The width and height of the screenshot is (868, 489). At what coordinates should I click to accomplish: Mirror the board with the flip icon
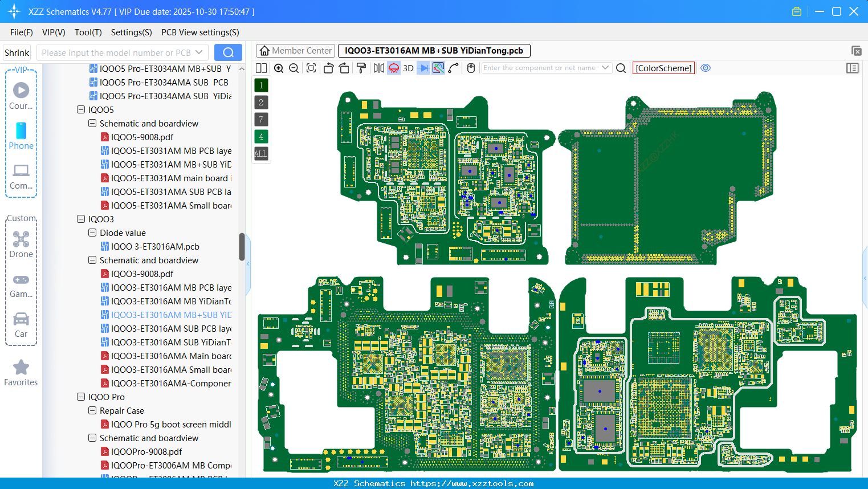click(379, 68)
